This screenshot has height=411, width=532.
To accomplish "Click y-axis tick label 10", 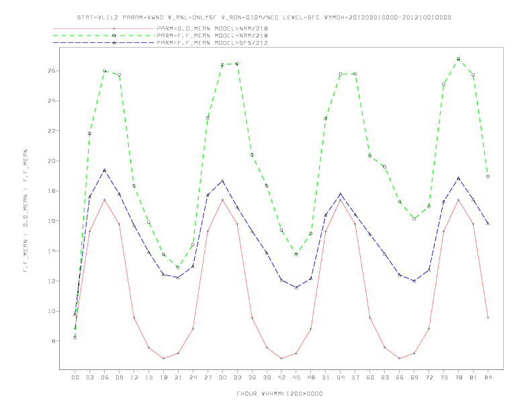I will pos(51,311).
